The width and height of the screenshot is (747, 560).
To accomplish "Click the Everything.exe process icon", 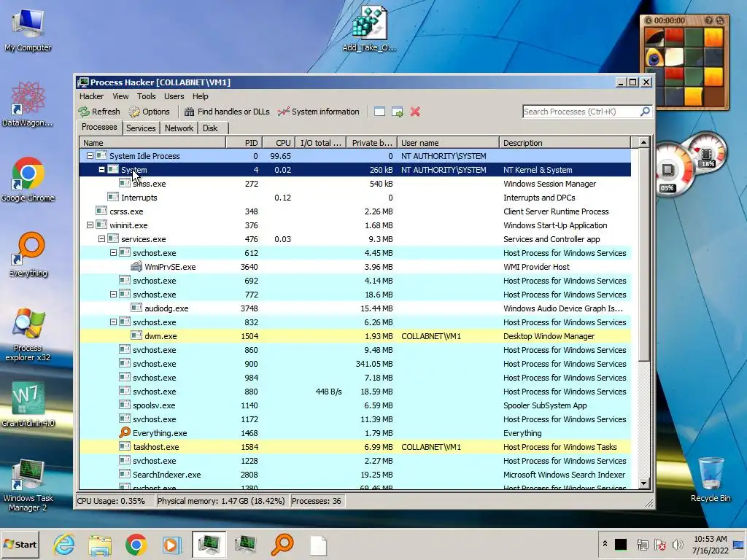I will pyautogui.click(x=125, y=432).
